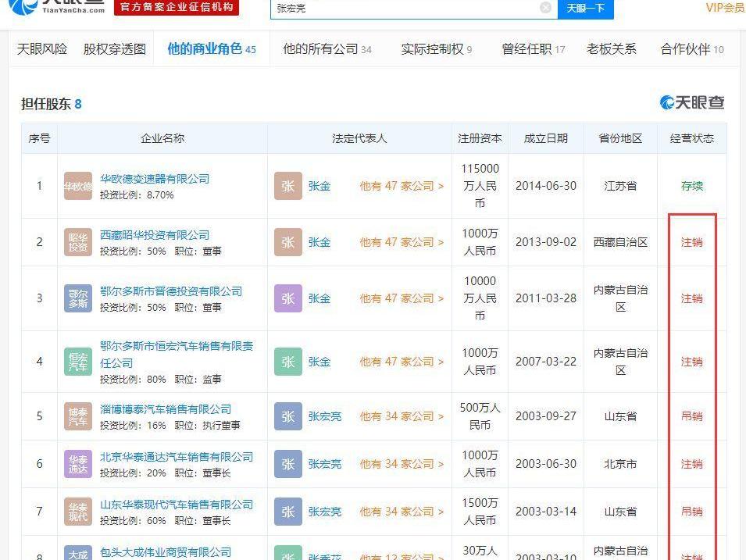The width and height of the screenshot is (746, 560).
Task: Click the search input containing 张宏亮
Action: coord(413,9)
